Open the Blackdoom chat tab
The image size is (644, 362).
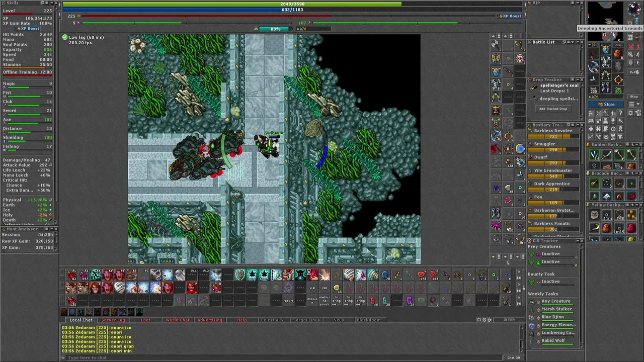[371, 320]
